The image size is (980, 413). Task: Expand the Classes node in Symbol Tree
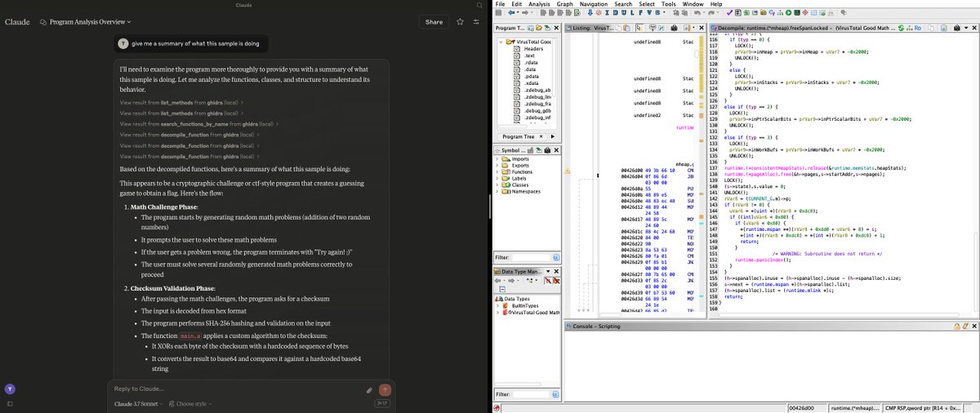tap(497, 185)
